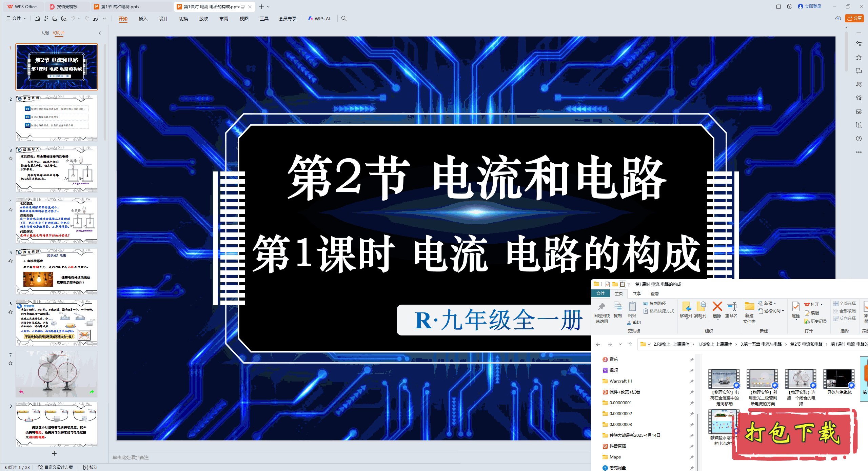Viewport: 868px width, 471px height.
Task: Open Print Preview from quick toolbar
Action: pyautogui.click(x=64, y=18)
